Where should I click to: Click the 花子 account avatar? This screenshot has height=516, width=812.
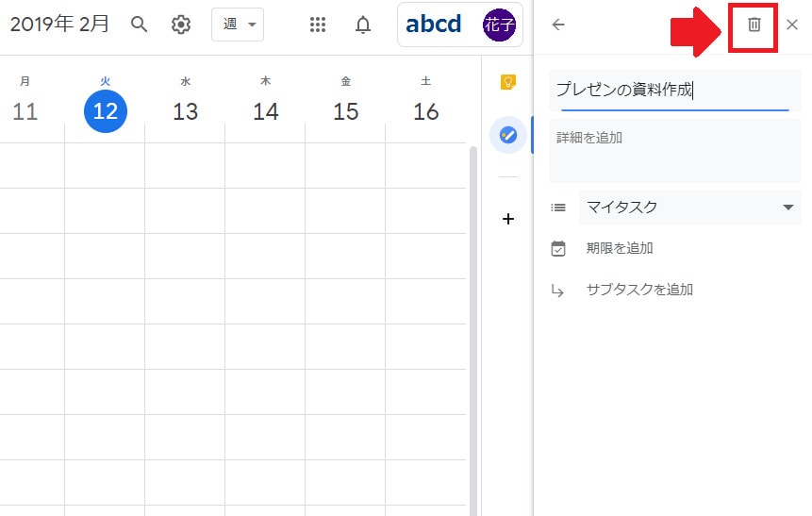499,25
